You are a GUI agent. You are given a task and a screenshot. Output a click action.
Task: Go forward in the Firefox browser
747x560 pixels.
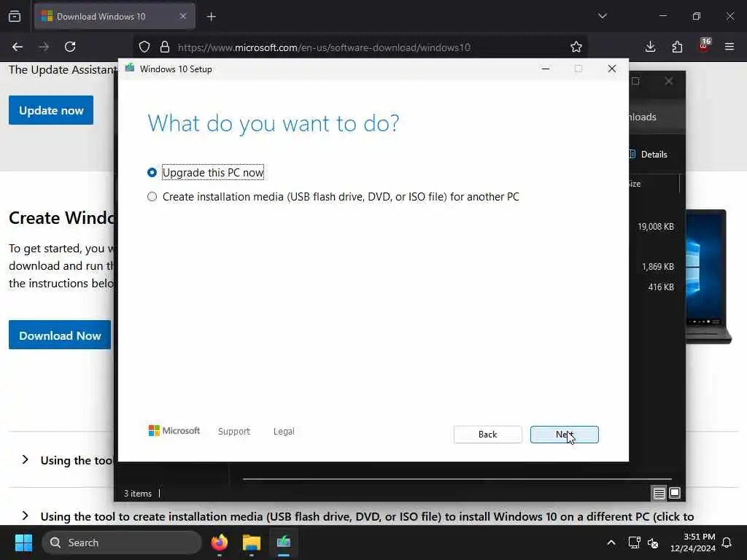click(x=44, y=47)
